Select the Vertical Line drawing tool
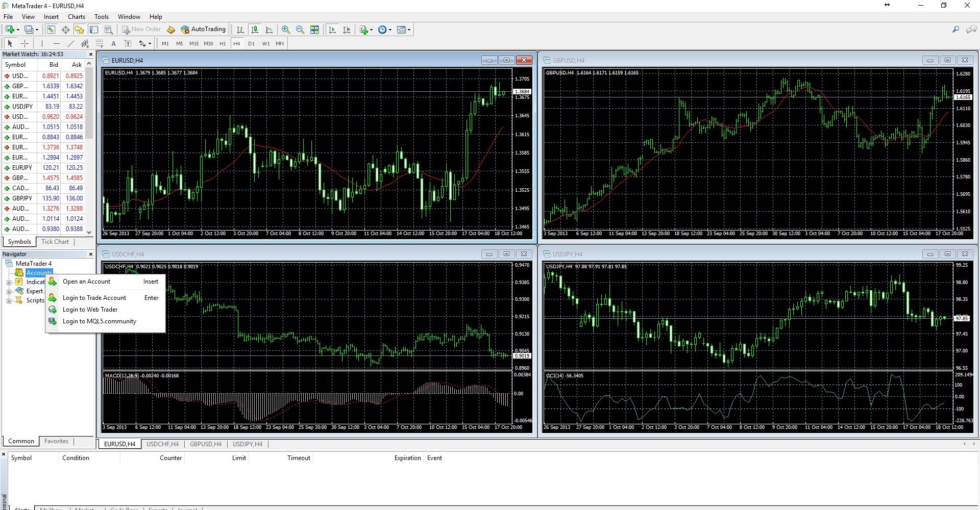Screen dimensions: 980x510 coord(42,43)
